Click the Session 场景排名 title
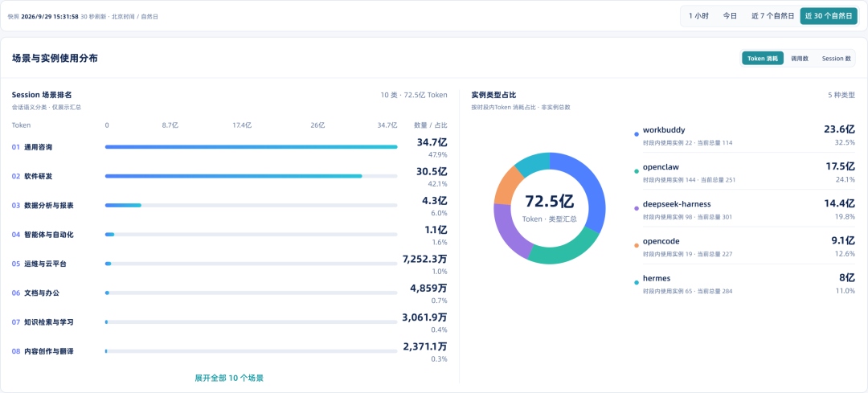 [x=42, y=95]
